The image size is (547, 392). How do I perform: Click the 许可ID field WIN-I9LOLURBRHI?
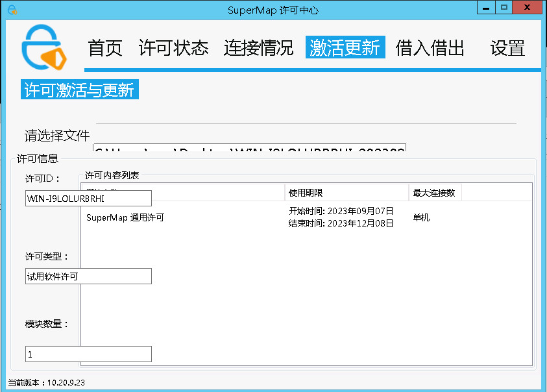[88, 198]
